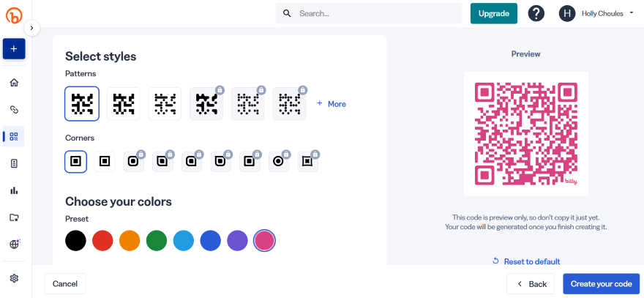The height and width of the screenshot is (298, 644).
Task: Select the fifth locked dotted pattern
Action: (x=247, y=105)
